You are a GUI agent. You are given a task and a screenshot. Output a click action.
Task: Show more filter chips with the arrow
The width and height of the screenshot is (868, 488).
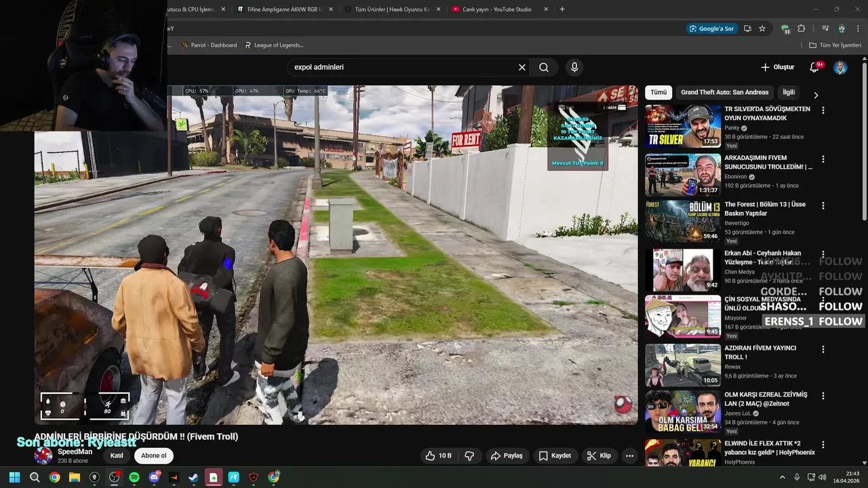(816, 95)
